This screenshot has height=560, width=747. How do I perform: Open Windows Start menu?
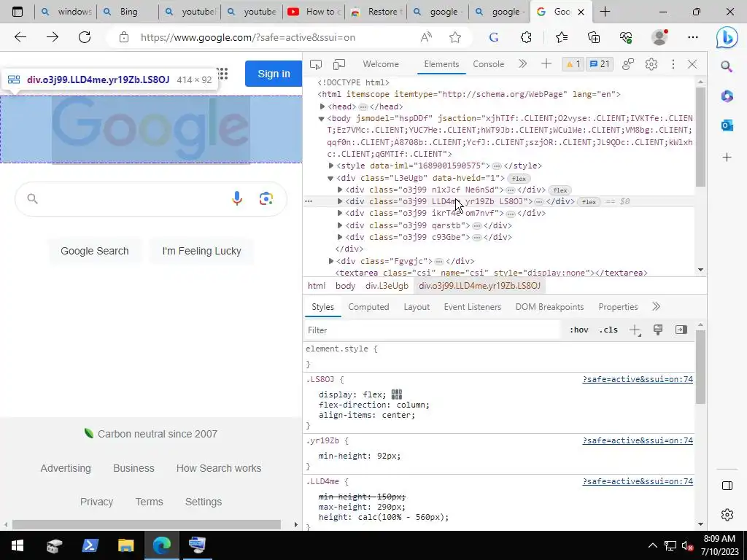point(18,545)
